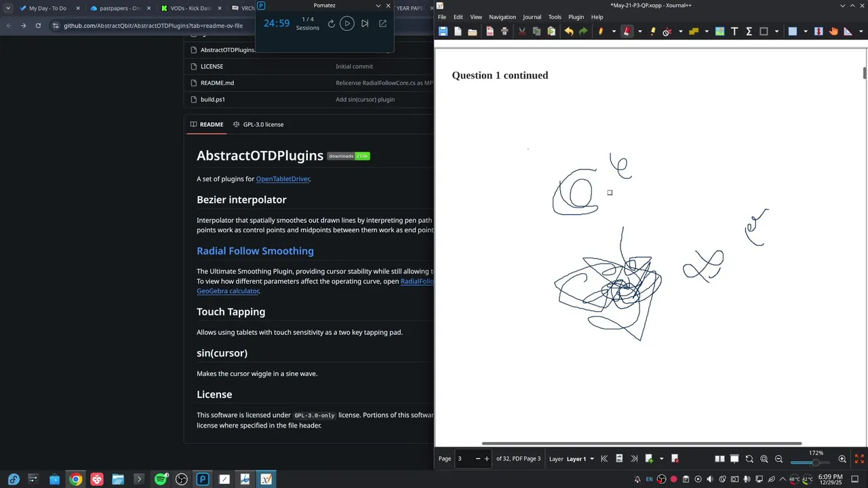This screenshot has height=488, width=868.
Task: Export as PDF in Xournal++ toolbar
Action: (490, 31)
